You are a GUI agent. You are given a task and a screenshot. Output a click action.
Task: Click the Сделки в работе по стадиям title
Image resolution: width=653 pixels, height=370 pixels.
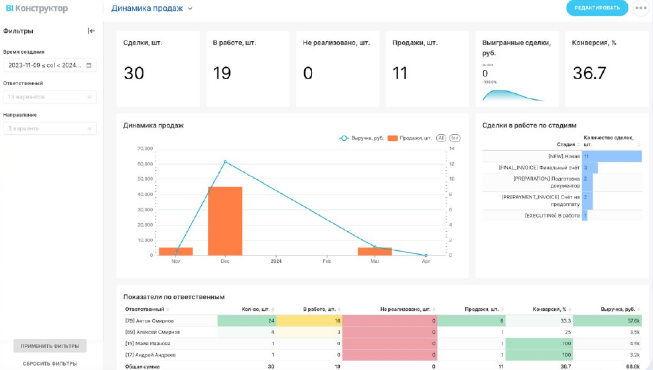point(529,125)
